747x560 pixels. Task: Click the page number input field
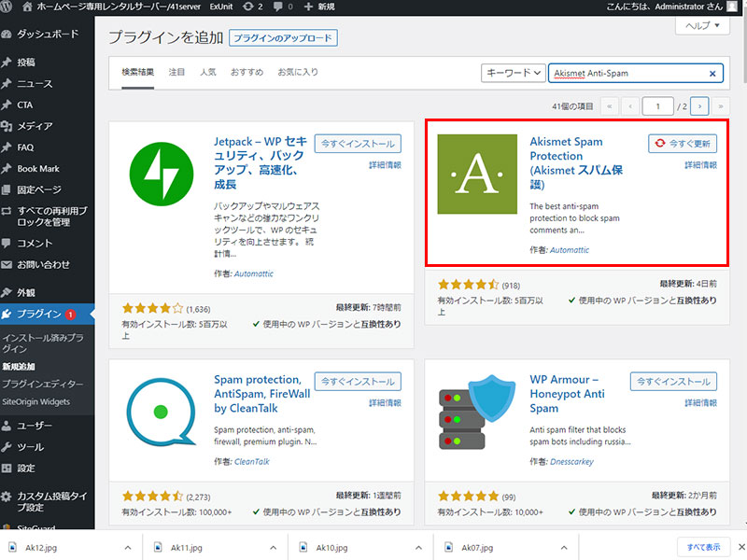658,106
